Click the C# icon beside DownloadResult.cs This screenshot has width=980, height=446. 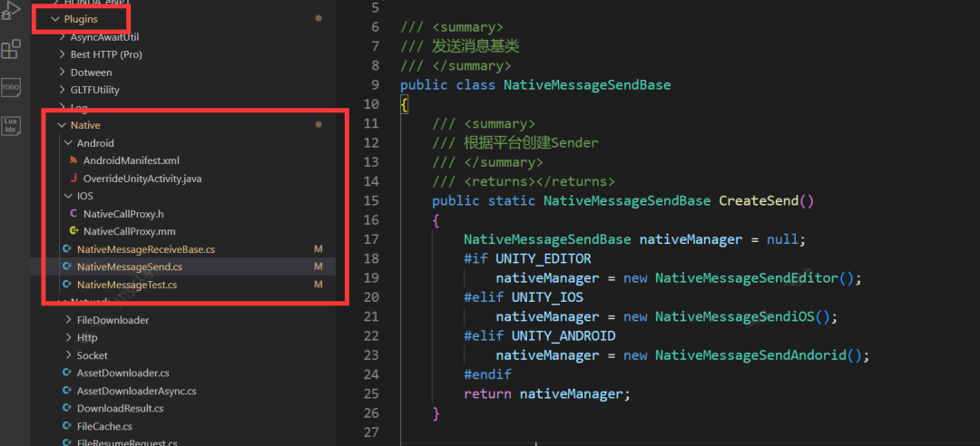pyautogui.click(x=67, y=409)
